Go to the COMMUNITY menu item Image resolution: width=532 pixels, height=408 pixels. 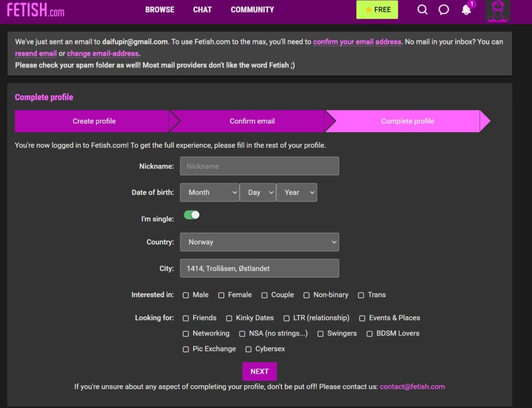point(252,10)
